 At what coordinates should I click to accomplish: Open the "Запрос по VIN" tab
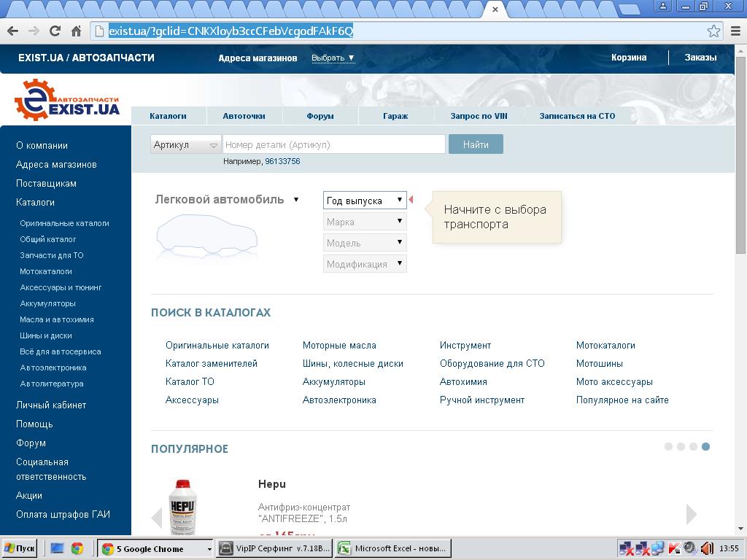[479, 116]
